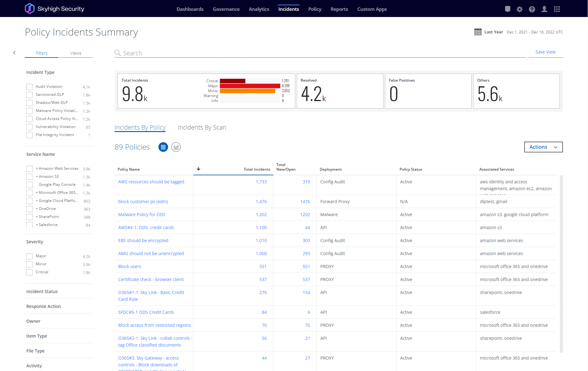Switch to chart view of policies
The image size is (588, 371).
click(176, 147)
